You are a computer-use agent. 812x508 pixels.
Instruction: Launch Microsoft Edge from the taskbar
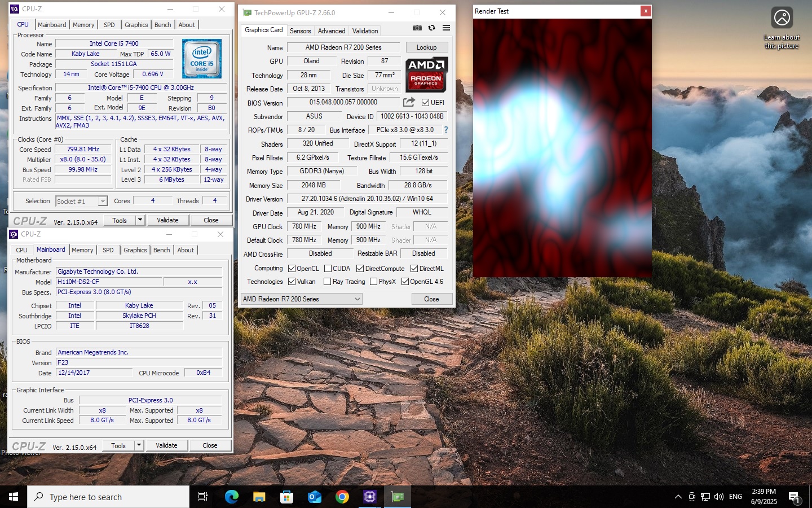pos(231,497)
